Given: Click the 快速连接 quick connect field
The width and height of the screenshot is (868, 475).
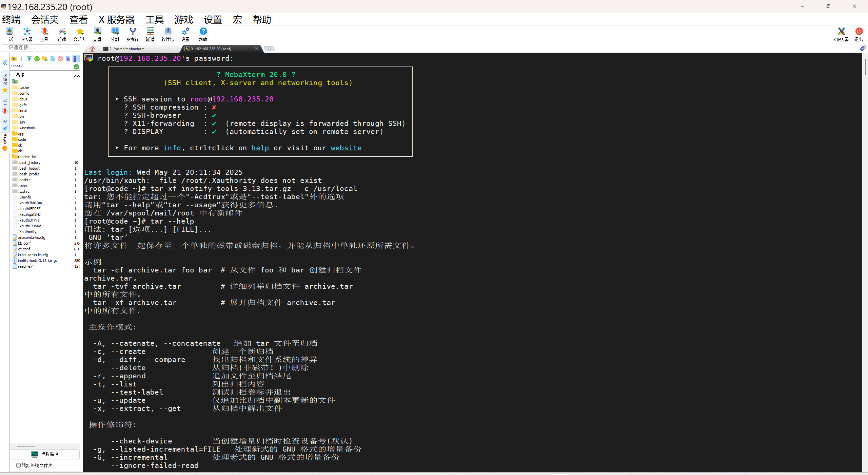Looking at the screenshot, I should [41, 47].
